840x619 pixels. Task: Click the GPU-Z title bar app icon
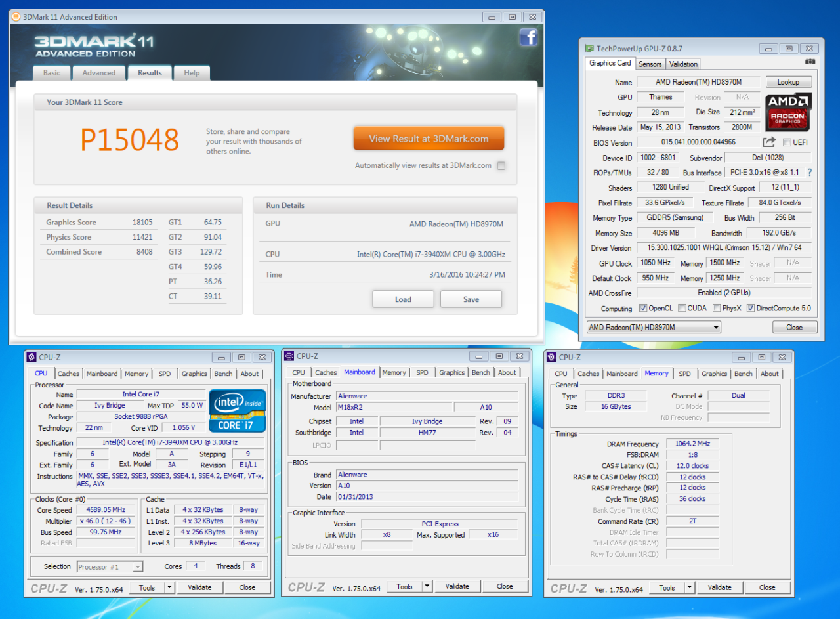click(589, 49)
